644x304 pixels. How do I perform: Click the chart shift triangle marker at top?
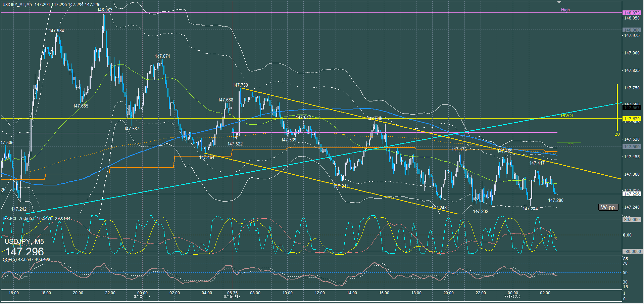[x=559, y=2]
